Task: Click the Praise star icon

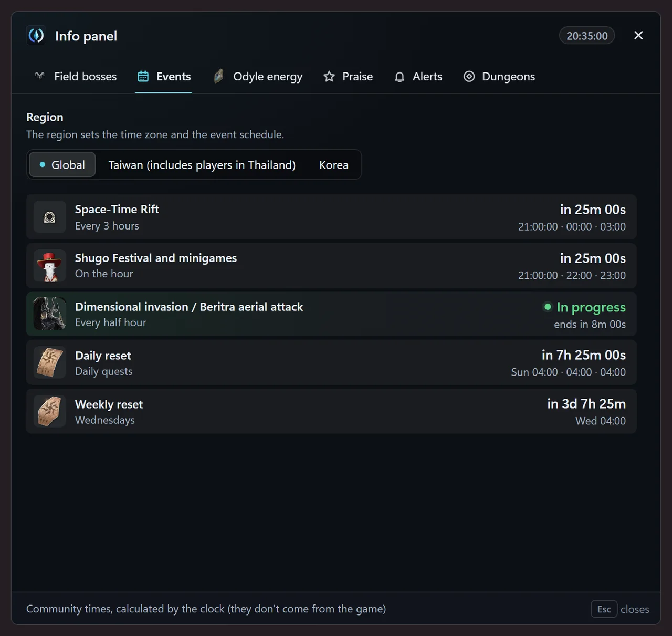Action: point(329,77)
